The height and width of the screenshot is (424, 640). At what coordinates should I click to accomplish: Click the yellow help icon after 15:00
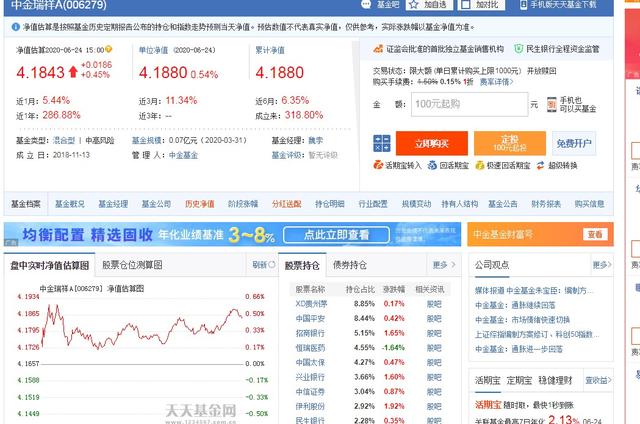pyautogui.click(x=109, y=49)
